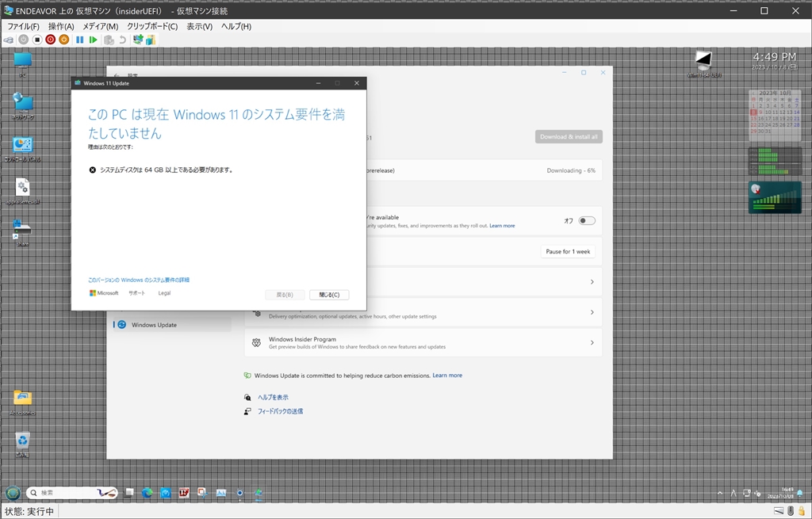Image resolution: width=812 pixels, height=519 pixels.
Task: Click 閉じる(C) in the Windows 11 Update dialog
Action: point(329,295)
